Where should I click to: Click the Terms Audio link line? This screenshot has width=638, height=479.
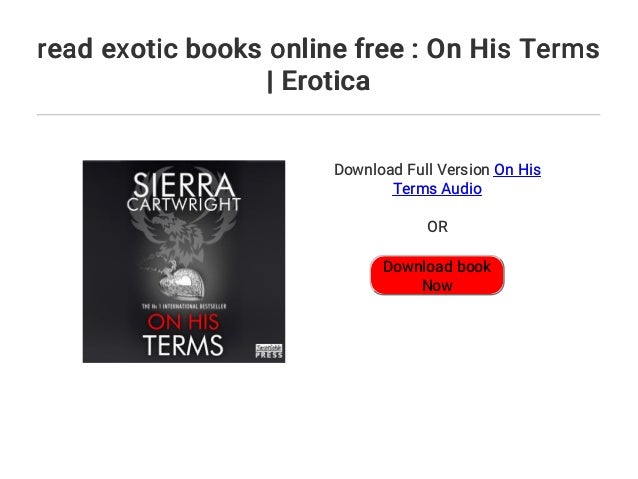click(x=437, y=189)
